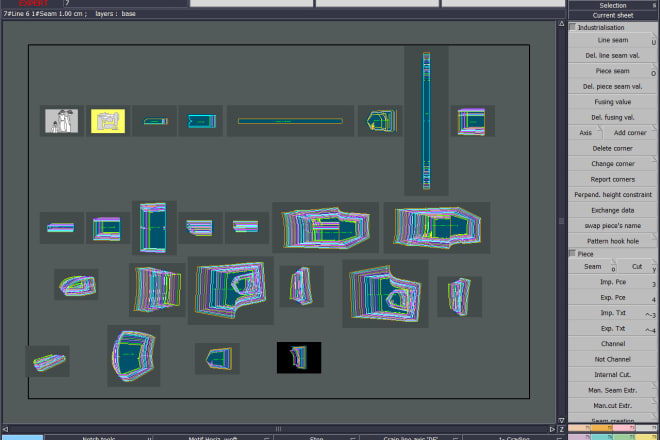660x440 pixels.
Task: Click Man.cut Extr.
Action: click(x=612, y=406)
